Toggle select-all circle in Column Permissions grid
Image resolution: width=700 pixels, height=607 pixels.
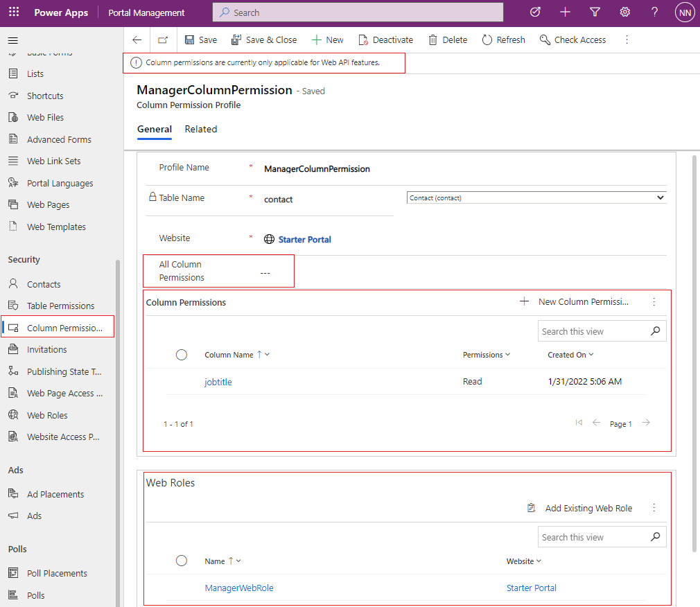[182, 355]
